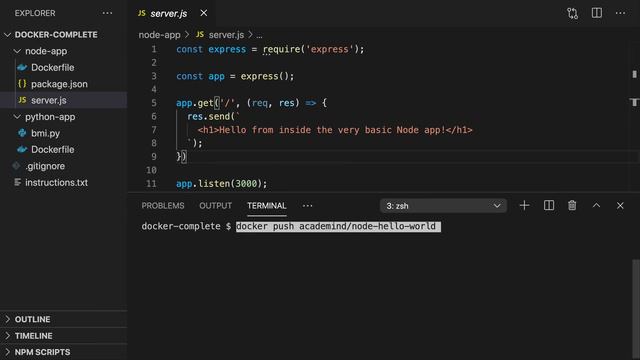
Task: Split the editor to the right
Action: point(597,13)
